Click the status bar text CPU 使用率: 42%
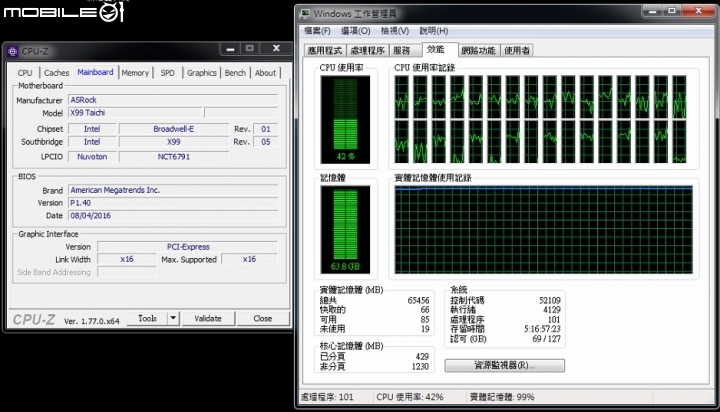 410,397
